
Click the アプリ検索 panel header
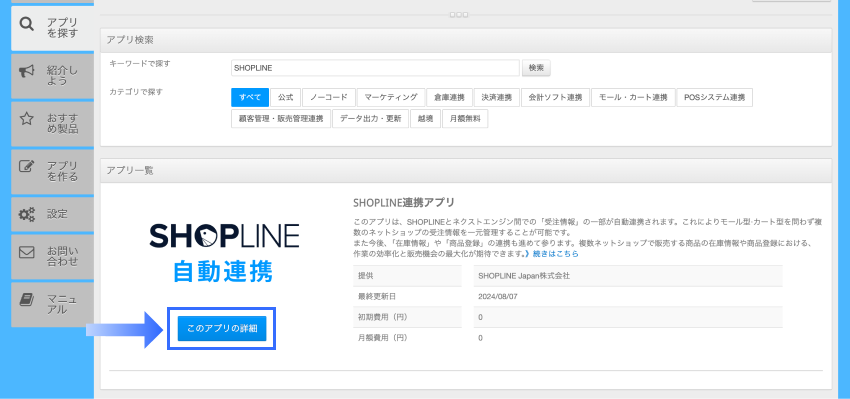pyautogui.click(x=466, y=40)
